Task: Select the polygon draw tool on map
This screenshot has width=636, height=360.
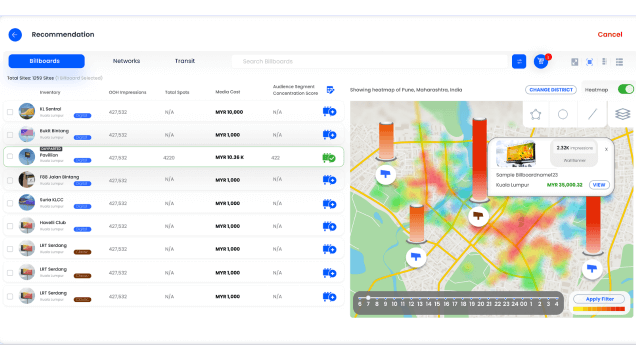Action: [x=535, y=115]
